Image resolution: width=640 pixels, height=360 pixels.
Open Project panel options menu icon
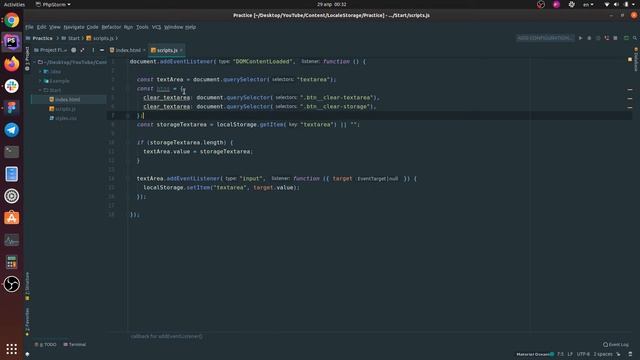[93, 50]
